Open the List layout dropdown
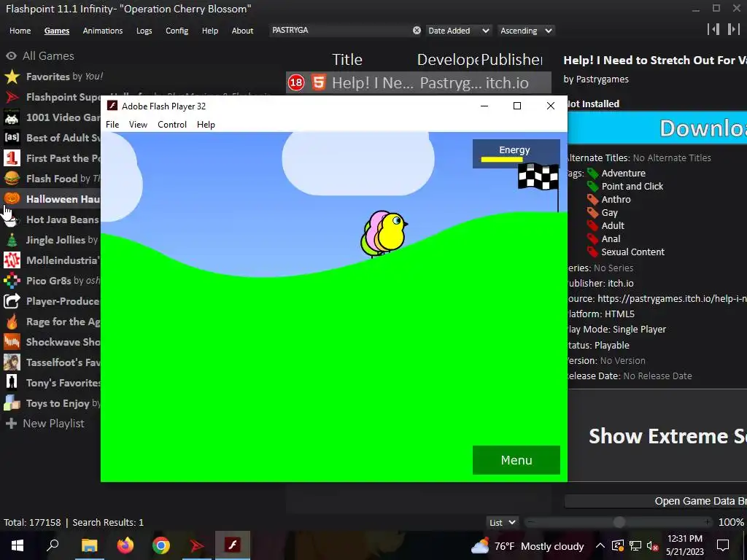 502,522
